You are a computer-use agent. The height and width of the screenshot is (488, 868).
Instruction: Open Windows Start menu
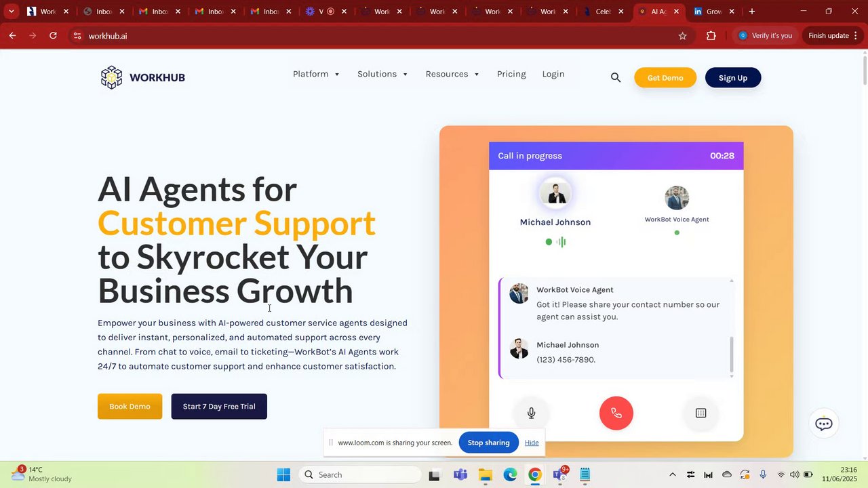[x=283, y=475]
